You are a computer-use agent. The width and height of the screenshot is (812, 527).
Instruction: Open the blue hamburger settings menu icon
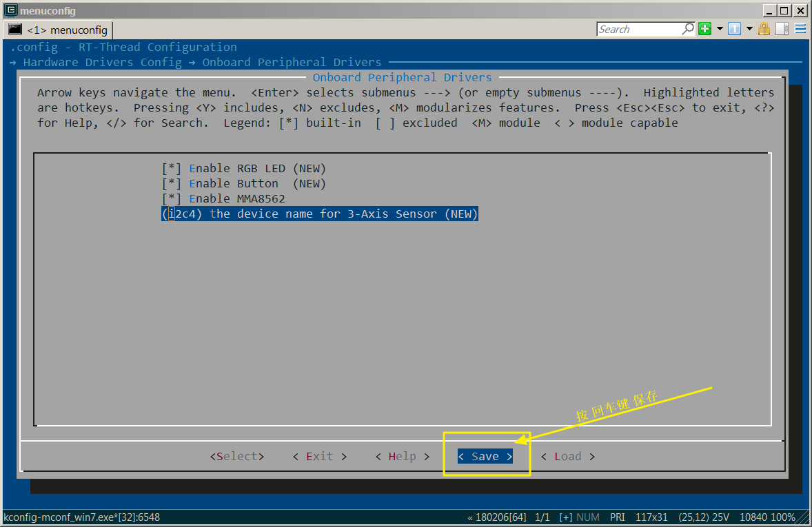tap(800, 29)
